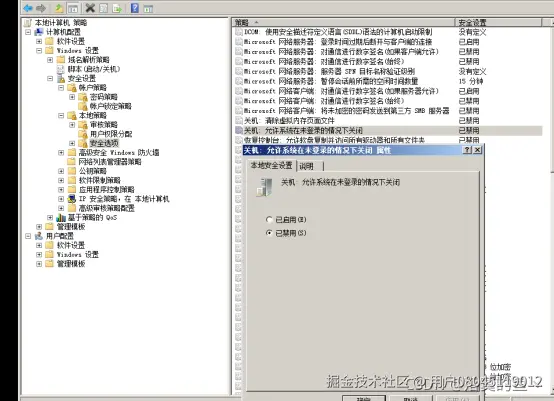This screenshot has width=554, height=401.
Task: Select the row Microsoft 网络服务器: 暂停会话前所需的空闲时间数量
Action: [388, 81]
